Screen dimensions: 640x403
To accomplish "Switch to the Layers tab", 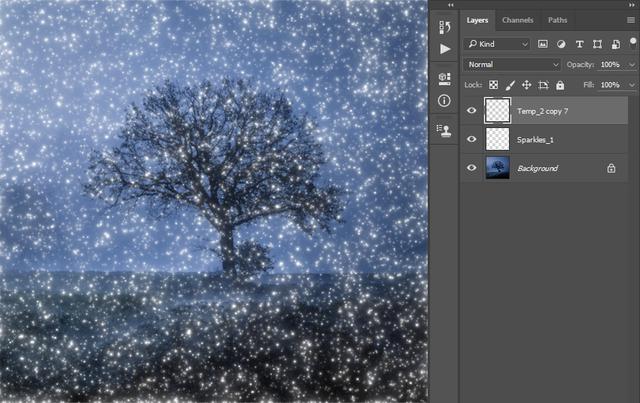I will click(x=477, y=20).
